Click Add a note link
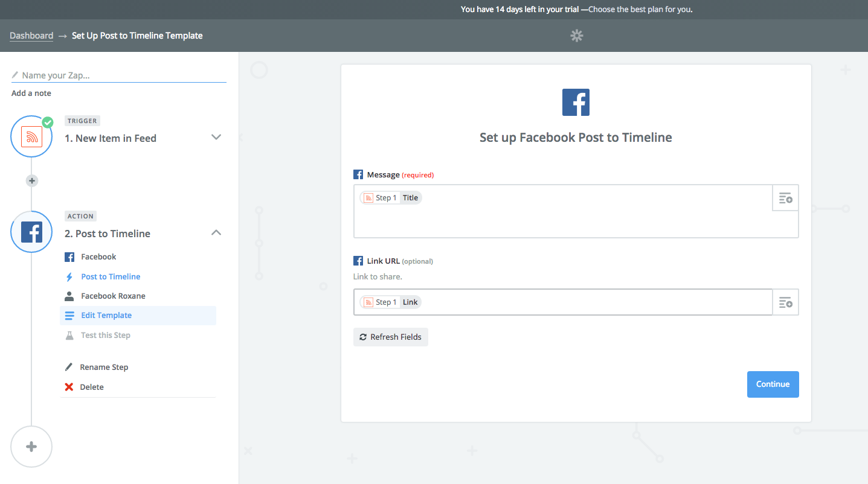Image resolution: width=868 pixels, height=484 pixels. [x=31, y=94]
